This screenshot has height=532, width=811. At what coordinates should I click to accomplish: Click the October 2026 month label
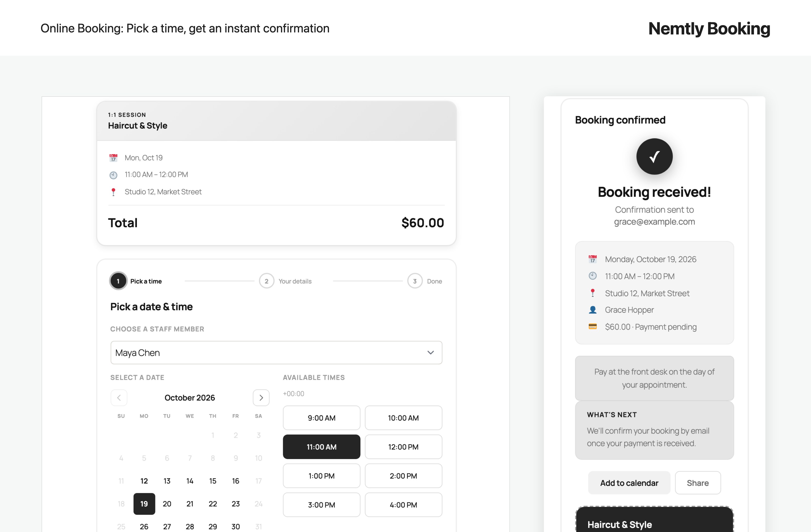pos(190,397)
